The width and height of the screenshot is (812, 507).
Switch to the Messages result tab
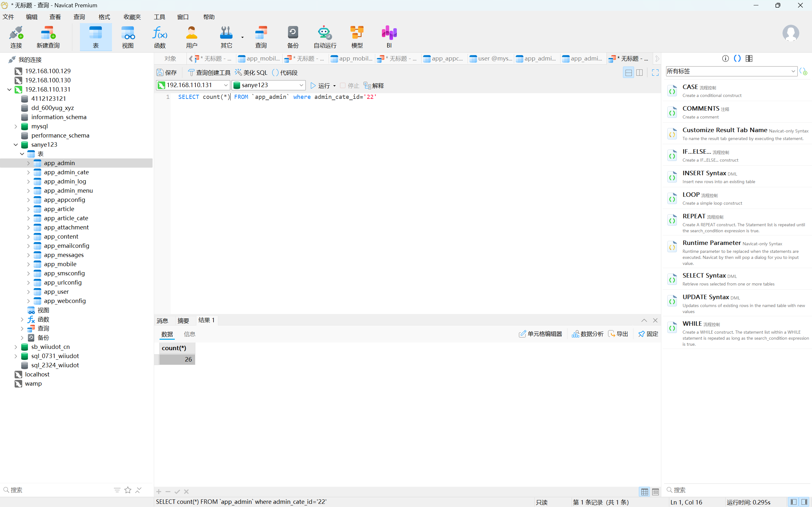pos(162,321)
